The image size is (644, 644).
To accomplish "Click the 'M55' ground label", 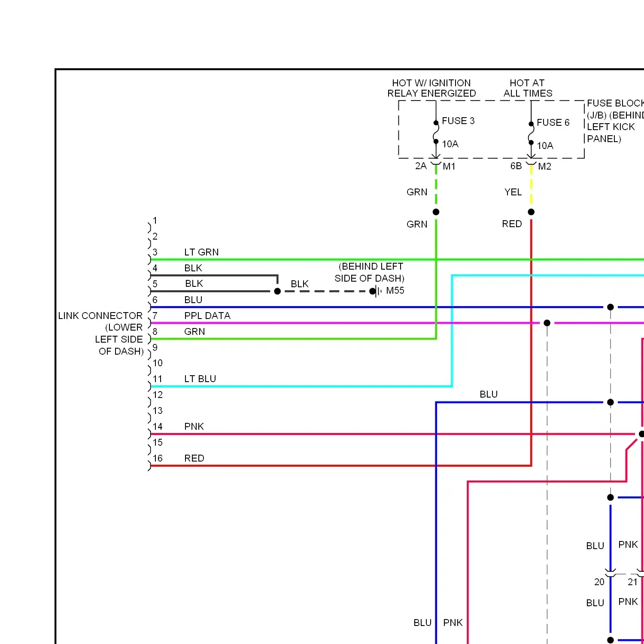I will point(395,290).
